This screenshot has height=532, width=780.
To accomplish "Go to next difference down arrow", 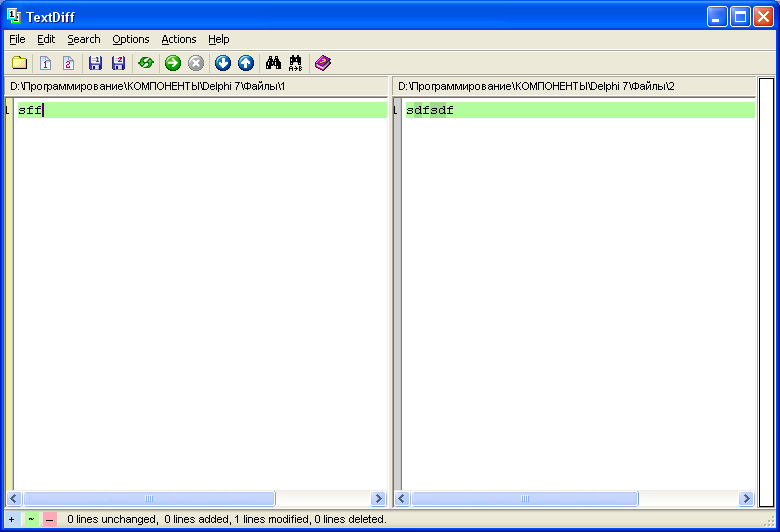I will (223, 63).
